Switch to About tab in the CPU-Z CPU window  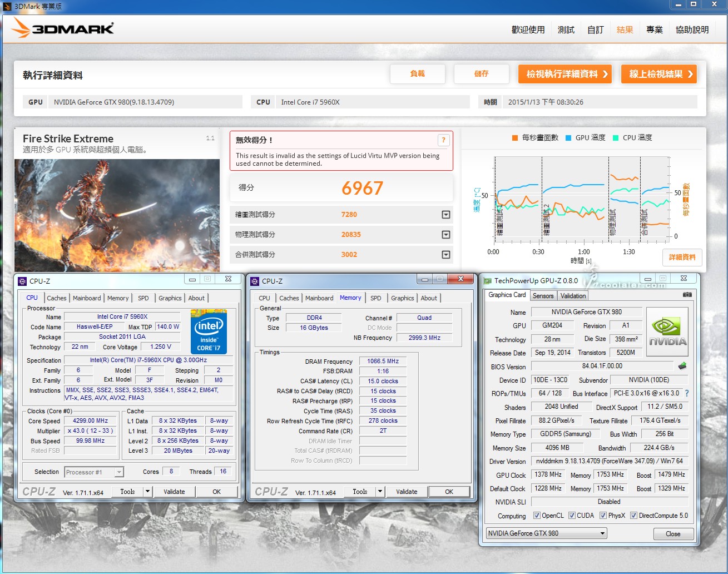(x=196, y=298)
